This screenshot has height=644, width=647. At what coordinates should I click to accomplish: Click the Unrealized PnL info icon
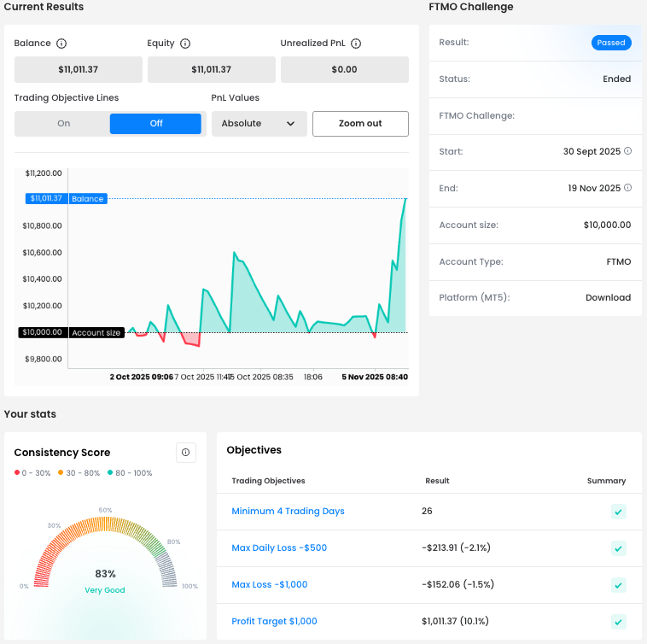[x=356, y=44]
